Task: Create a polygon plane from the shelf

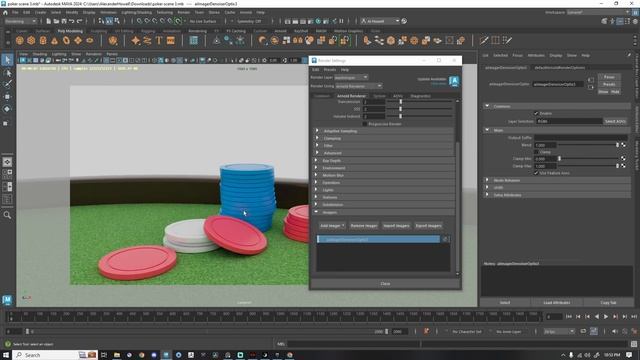Action: pos(78,40)
